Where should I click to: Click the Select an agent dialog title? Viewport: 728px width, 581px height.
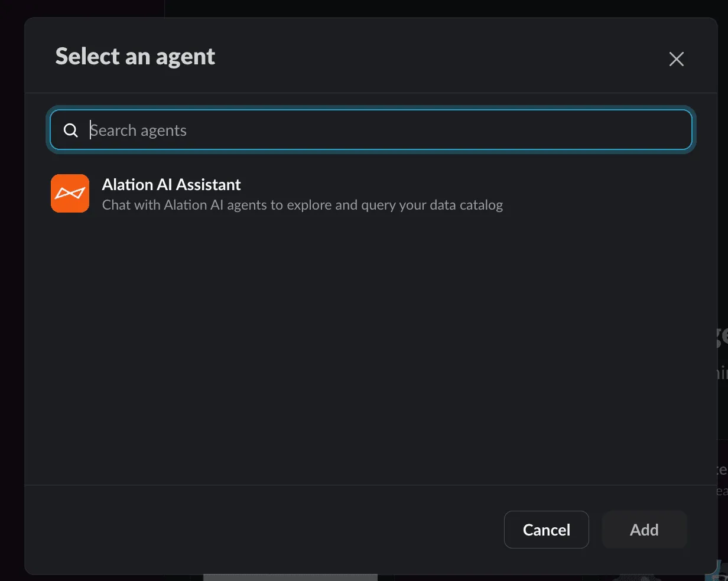(x=135, y=56)
